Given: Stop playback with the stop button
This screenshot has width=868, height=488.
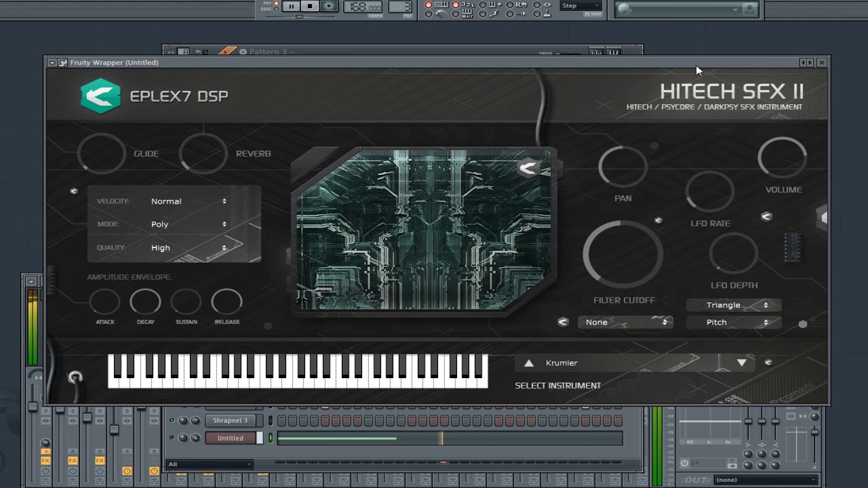Looking at the screenshot, I should 310,7.
